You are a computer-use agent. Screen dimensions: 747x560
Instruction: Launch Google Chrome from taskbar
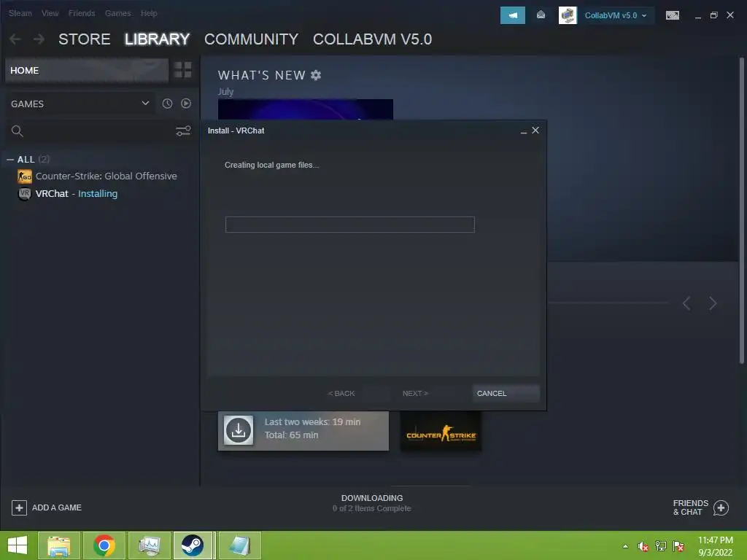pos(104,545)
